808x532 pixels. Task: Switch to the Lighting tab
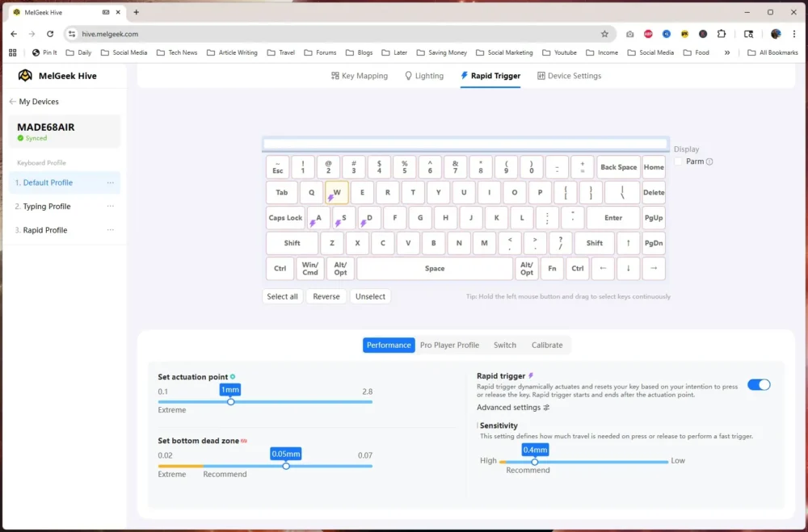[x=424, y=76]
